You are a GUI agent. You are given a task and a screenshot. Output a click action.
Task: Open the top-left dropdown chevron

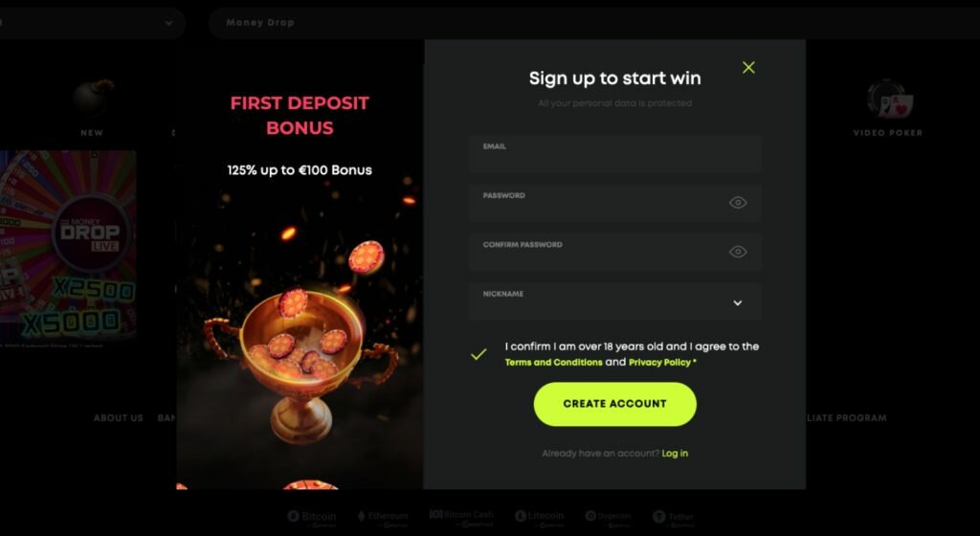pyautogui.click(x=168, y=23)
